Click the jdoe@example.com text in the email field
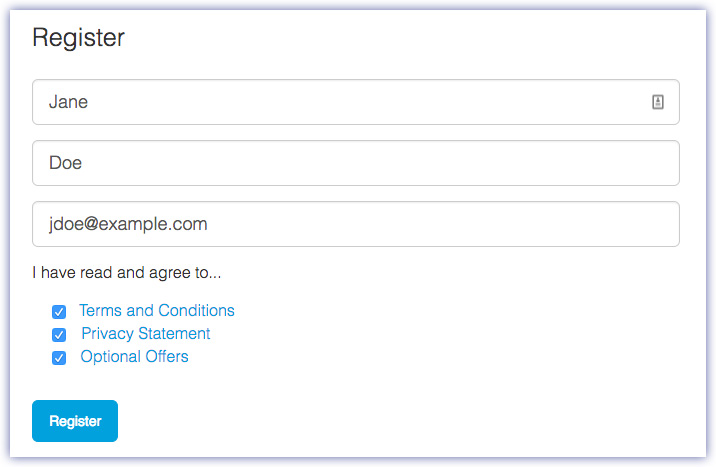This screenshot has width=716, height=467. click(128, 224)
